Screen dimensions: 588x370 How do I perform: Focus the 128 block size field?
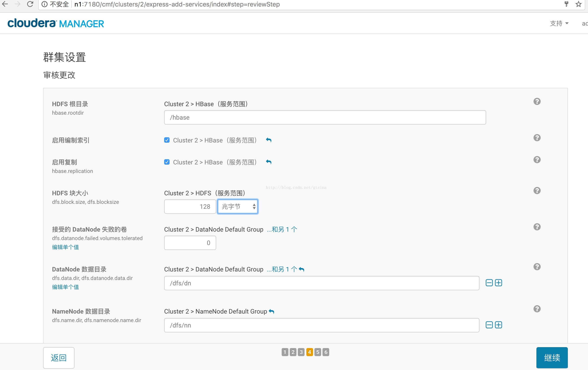[x=190, y=207]
